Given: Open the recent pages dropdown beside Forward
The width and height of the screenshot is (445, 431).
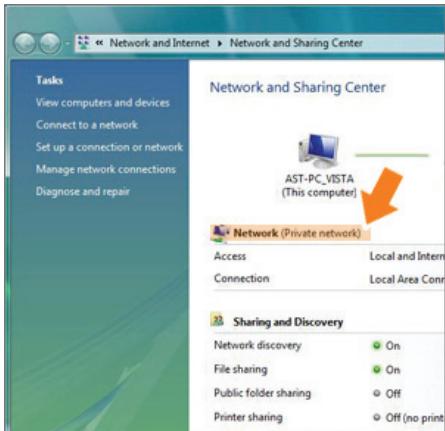Looking at the screenshot, I should tap(68, 44).
